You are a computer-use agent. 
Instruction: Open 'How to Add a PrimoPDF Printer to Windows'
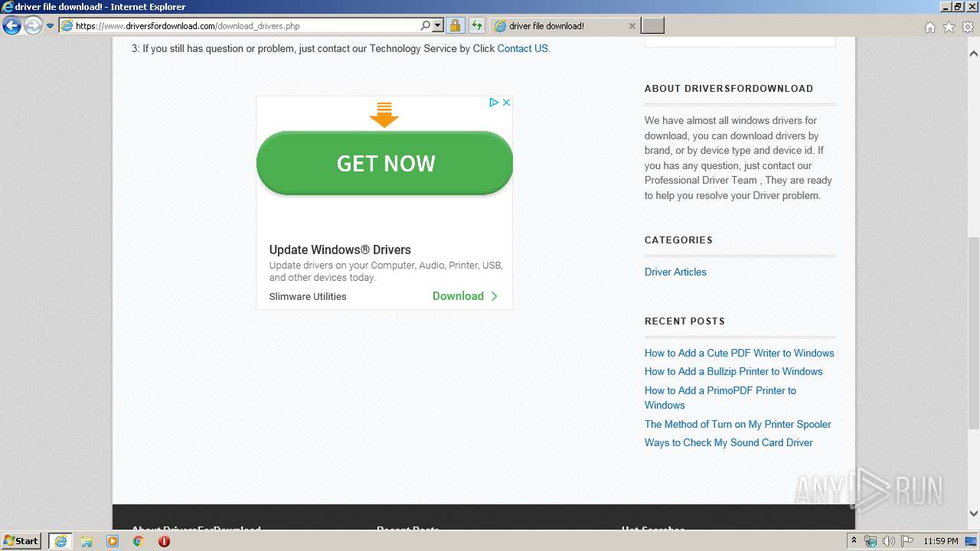(720, 398)
